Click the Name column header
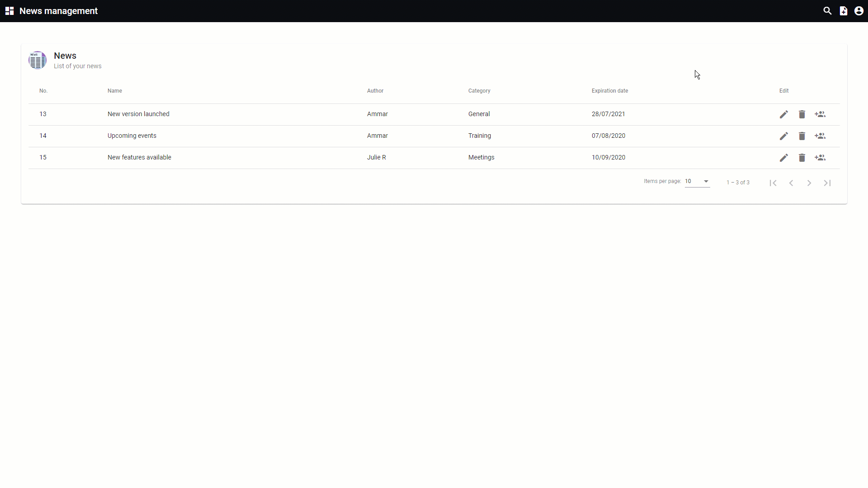The height and width of the screenshot is (488, 868). (x=115, y=91)
